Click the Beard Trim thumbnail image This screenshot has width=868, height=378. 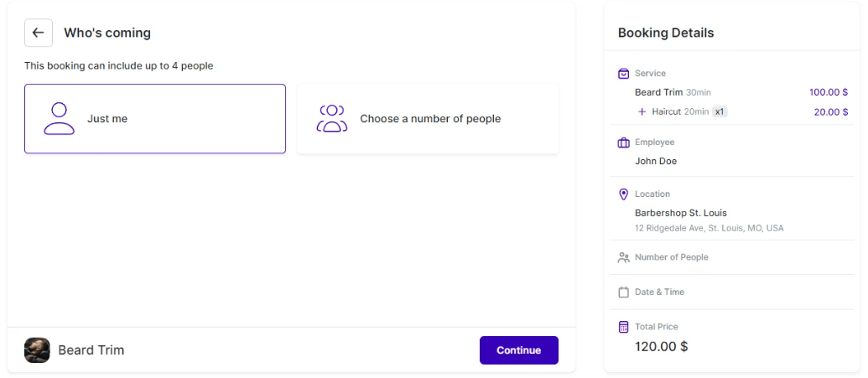37,350
